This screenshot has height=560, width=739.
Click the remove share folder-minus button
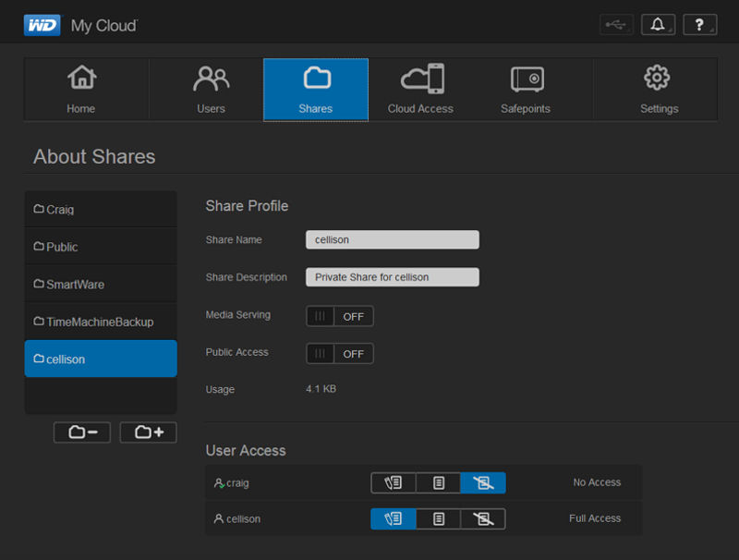click(x=82, y=432)
